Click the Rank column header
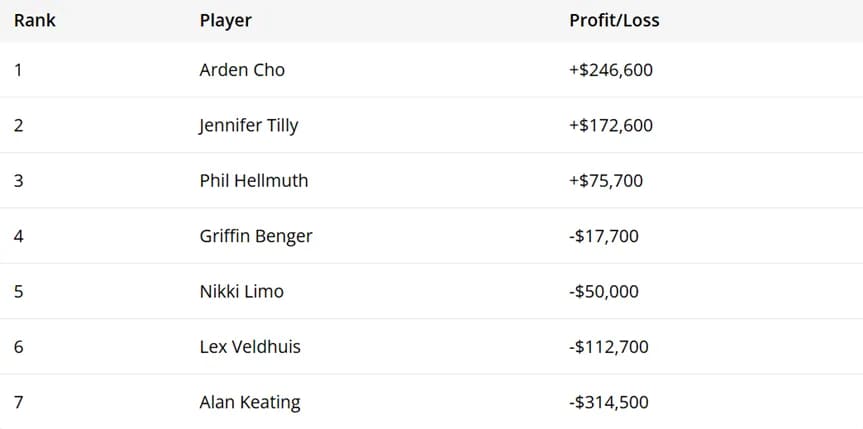Viewport: 863px width, 429px height. click(35, 20)
